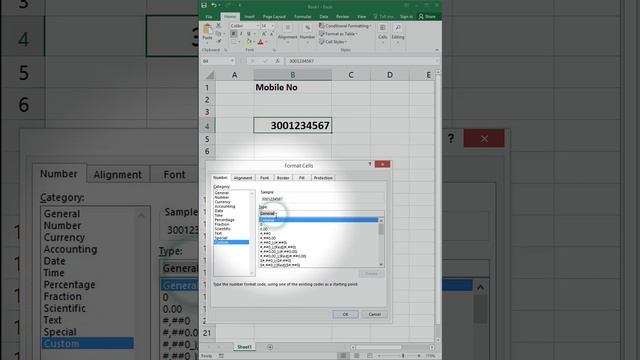Viewport: 640px width, 360px height.
Task: Click the Paste clipboard icon
Action: 207,30
